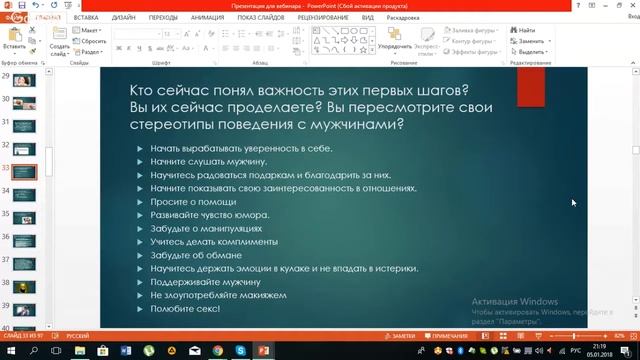Screen dimensions: 640x360
Task: Open the font size combo box
Action: pyautogui.click(x=172, y=34)
